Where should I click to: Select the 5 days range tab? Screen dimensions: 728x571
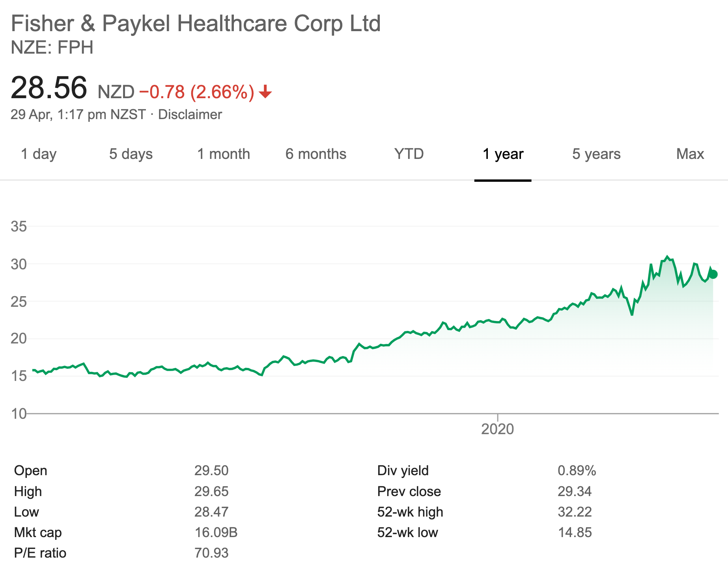(x=131, y=154)
